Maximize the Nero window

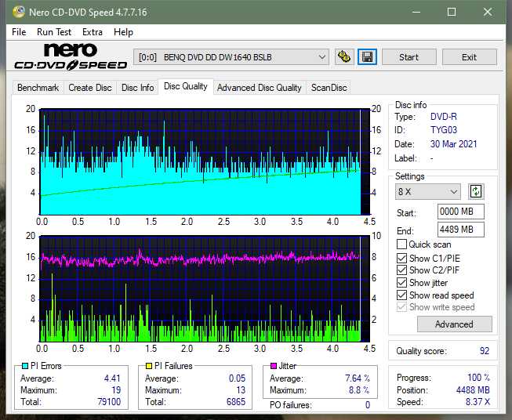pos(452,12)
